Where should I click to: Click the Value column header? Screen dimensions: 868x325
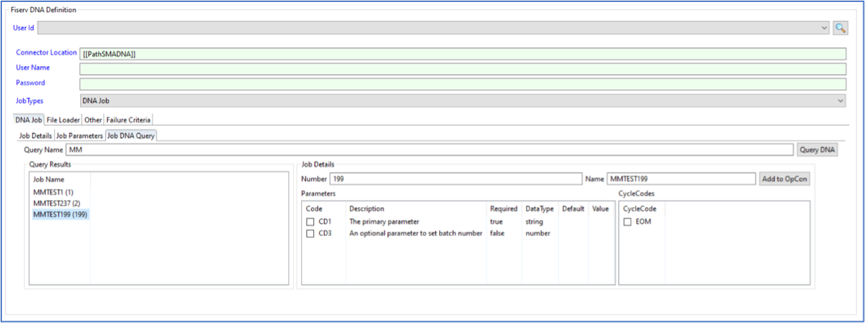[x=601, y=209]
